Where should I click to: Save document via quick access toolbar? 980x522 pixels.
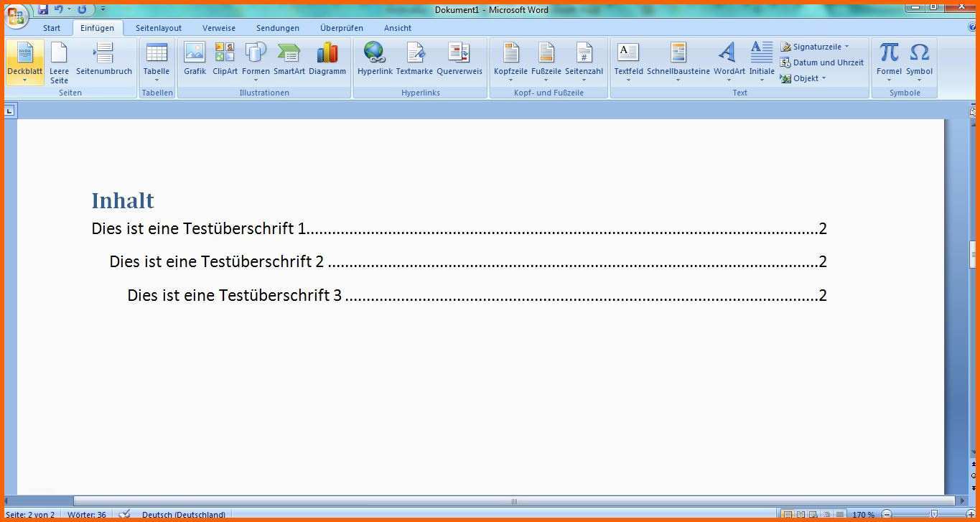(x=43, y=9)
